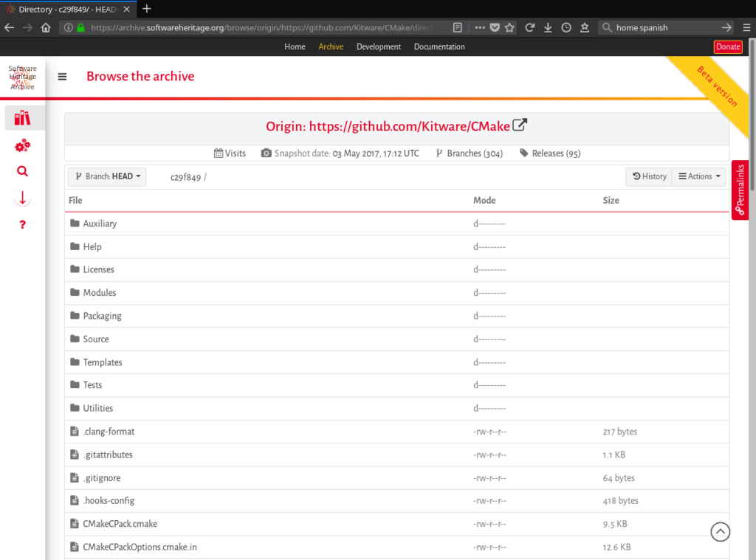Click the Software Heritage logo

tap(22, 76)
